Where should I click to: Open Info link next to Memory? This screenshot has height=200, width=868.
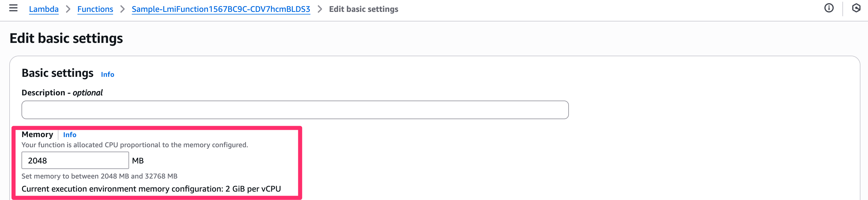pyautogui.click(x=70, y=135)
